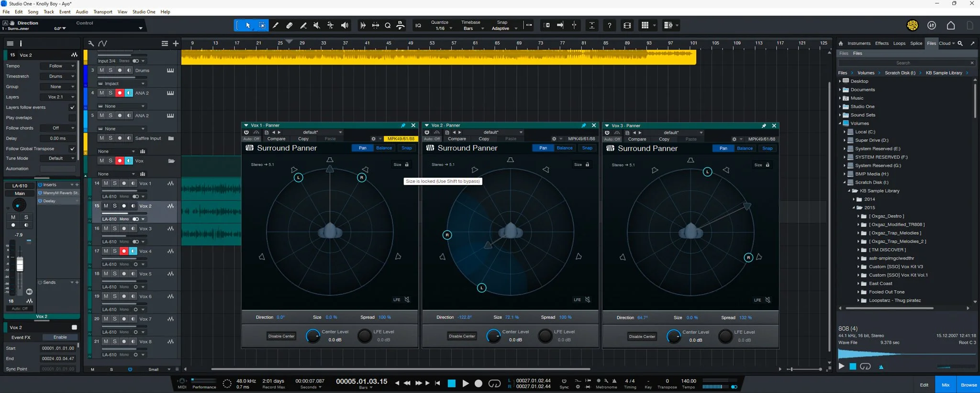Open the Group None dropdown

[57, 87]
